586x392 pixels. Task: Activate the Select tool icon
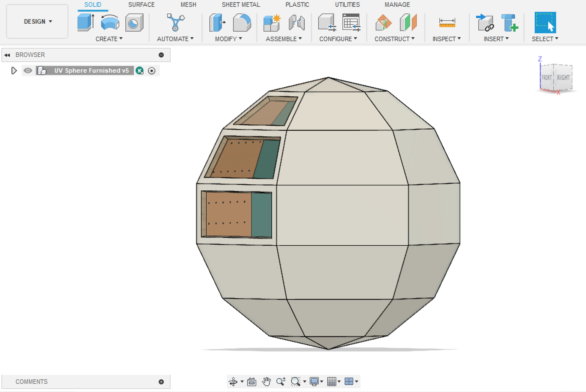545,23
